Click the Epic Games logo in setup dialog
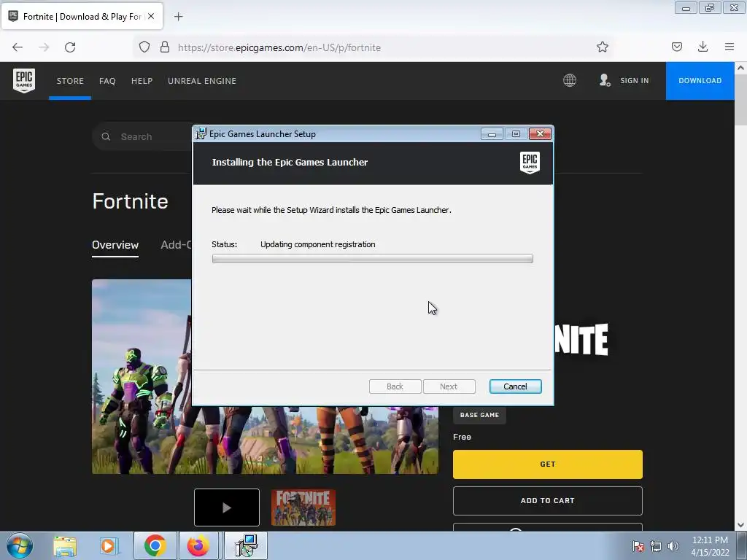 tap(530, 163)
